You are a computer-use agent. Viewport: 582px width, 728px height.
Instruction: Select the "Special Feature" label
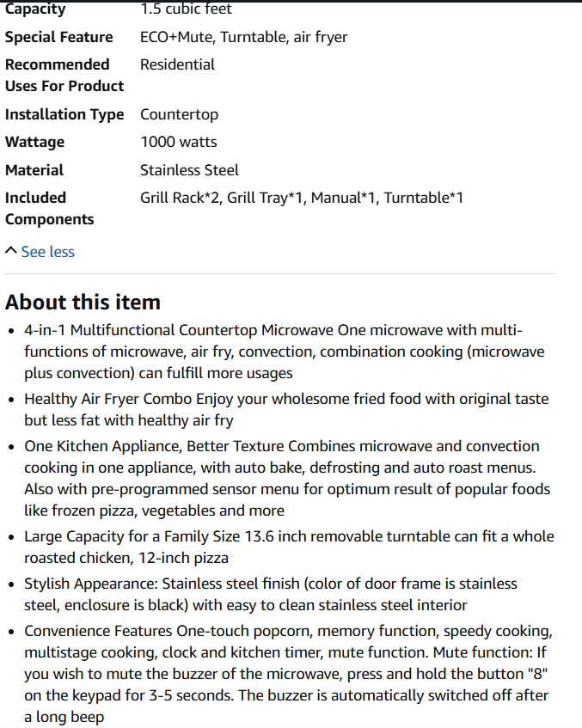59,37
